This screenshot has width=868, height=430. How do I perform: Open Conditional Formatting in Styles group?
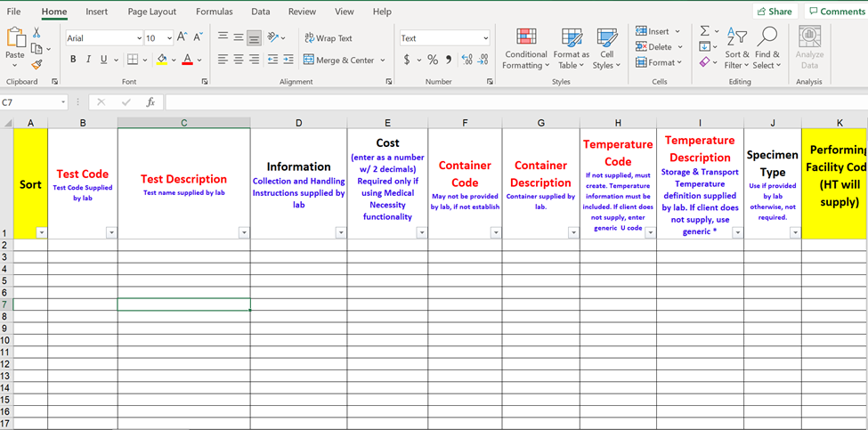[x=525, y=47]
